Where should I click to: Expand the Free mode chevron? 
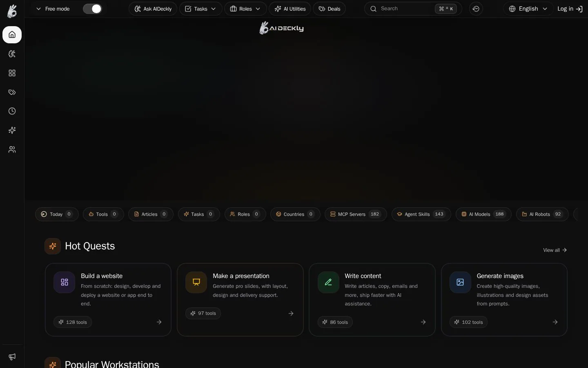click(38, 9)
